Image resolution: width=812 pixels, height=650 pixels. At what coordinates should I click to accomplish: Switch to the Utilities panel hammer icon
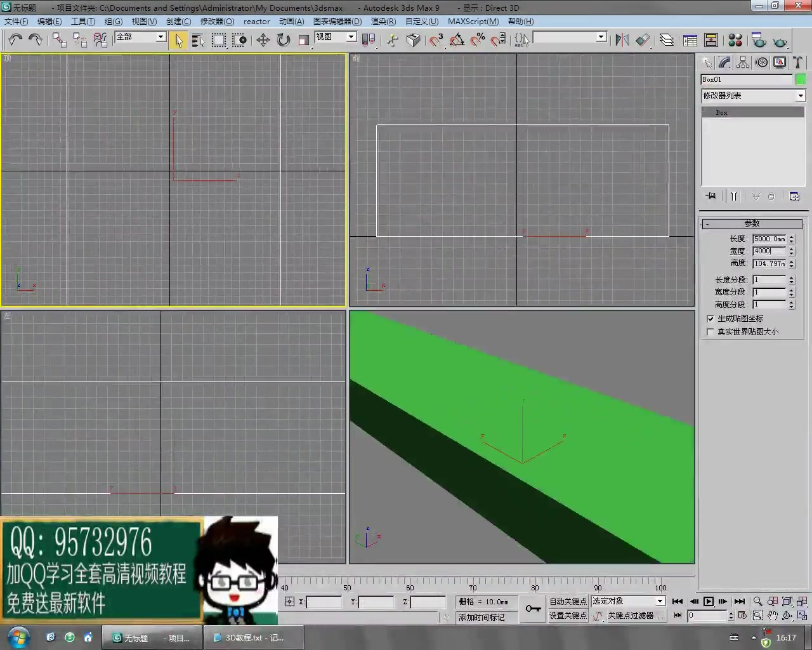click(797, 62)
